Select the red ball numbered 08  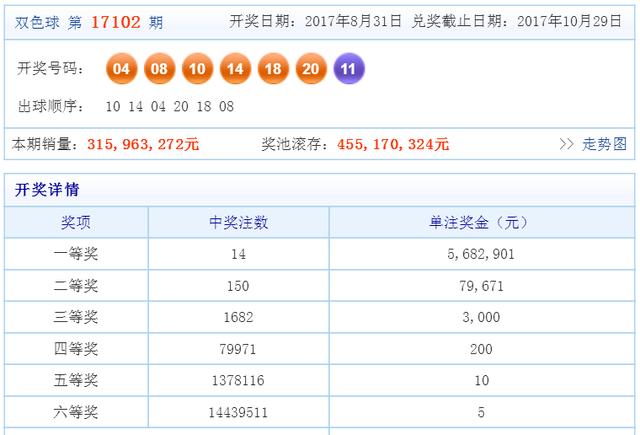click(x=160, y=69)
